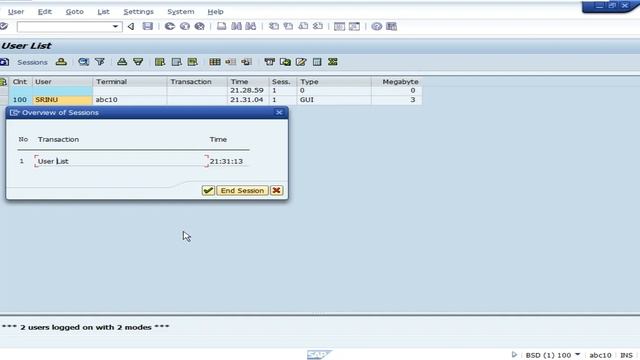Open the Customize Local Layout icon

click(391, 27)
